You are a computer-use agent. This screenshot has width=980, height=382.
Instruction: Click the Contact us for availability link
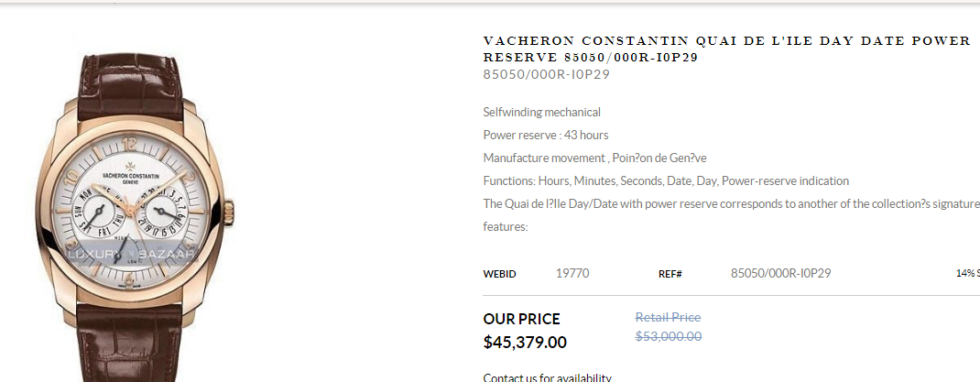click(547, 377)
